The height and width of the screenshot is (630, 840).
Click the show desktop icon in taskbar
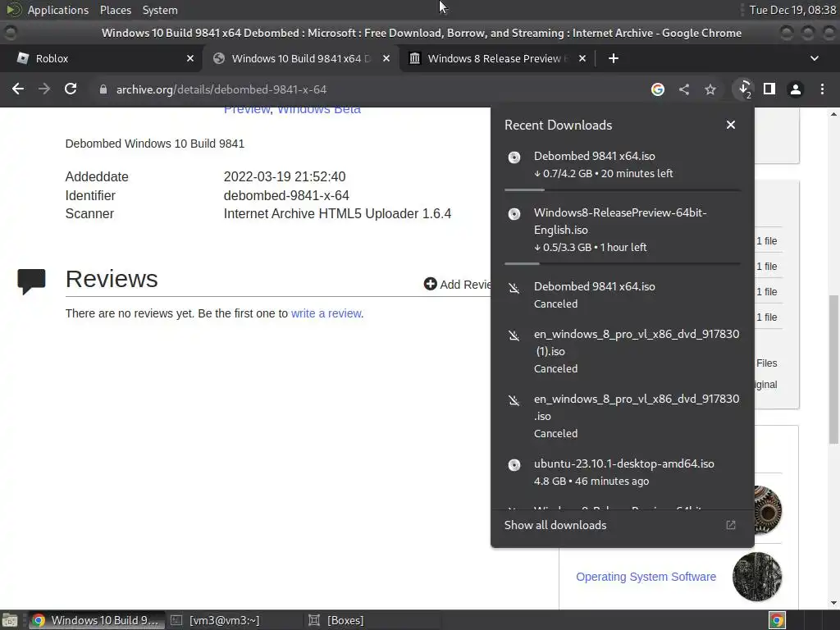pos(10,620)
